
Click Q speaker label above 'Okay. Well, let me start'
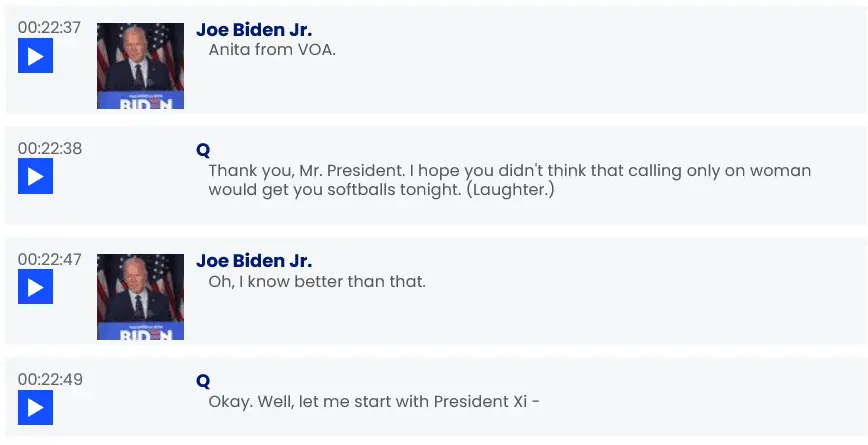pos(203,381)
